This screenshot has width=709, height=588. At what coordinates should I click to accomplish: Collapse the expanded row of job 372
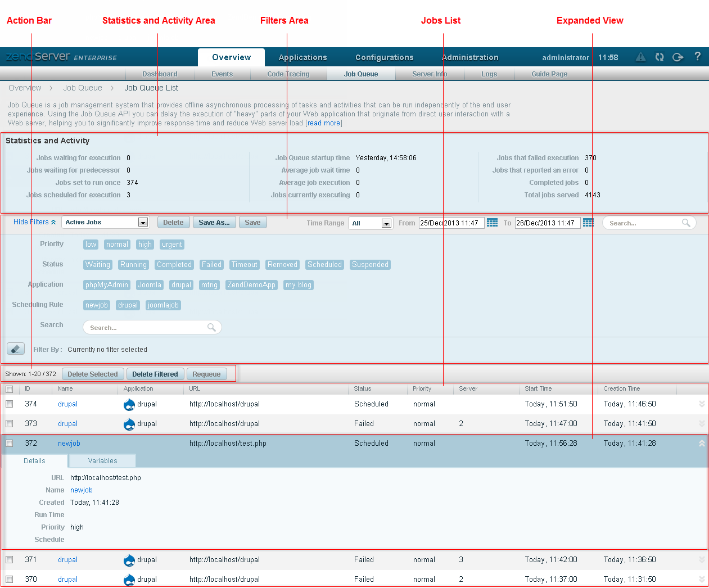(x=701, y=444)
